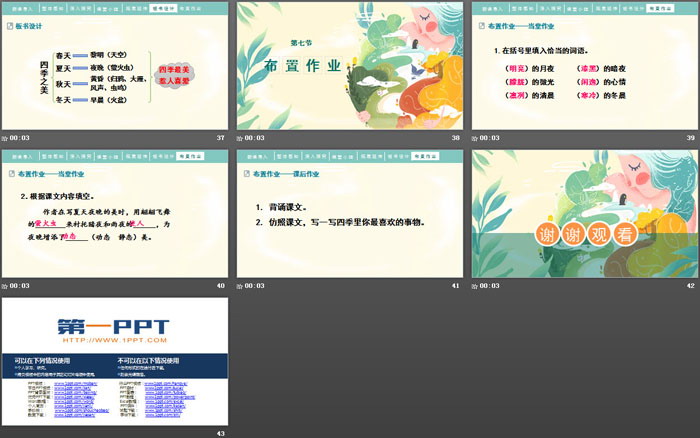
Task: Click the 00:03 timing under slide 40
Action: 20,286
